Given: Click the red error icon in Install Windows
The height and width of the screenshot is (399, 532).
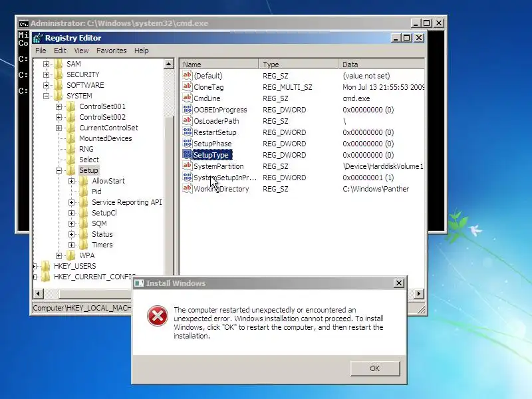Looking at the screenshot, I should point(158,315).
